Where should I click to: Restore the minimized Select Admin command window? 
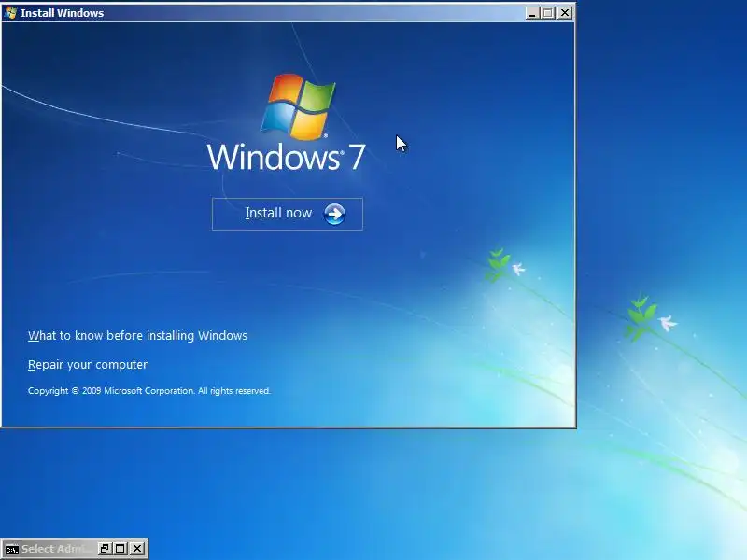(105, 549)
